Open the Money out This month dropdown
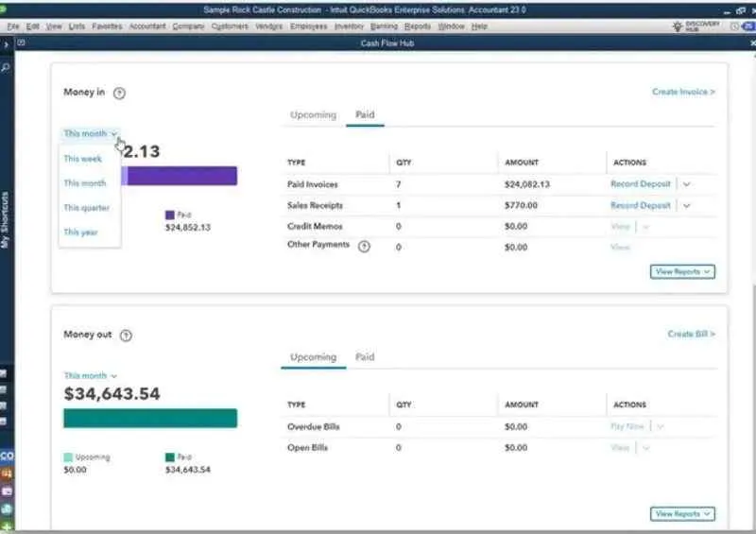This screenshot has width=756, height=534. 90,376
